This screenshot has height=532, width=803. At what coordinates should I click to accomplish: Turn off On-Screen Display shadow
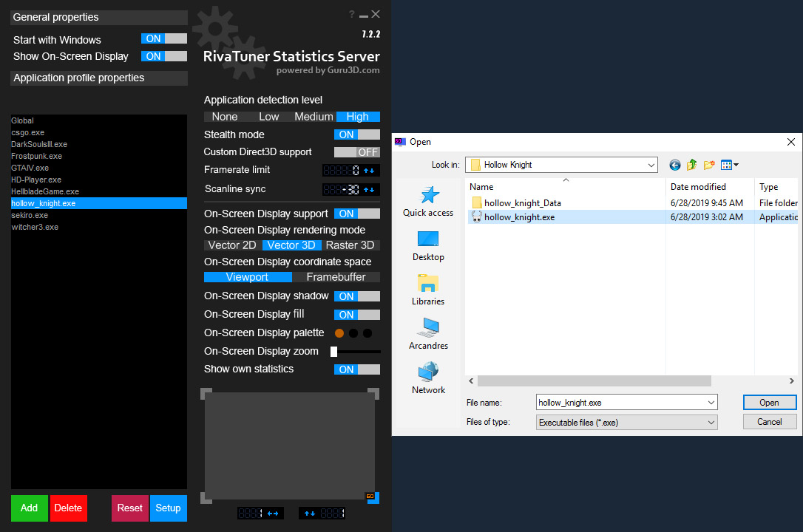(x=357, y=296)
